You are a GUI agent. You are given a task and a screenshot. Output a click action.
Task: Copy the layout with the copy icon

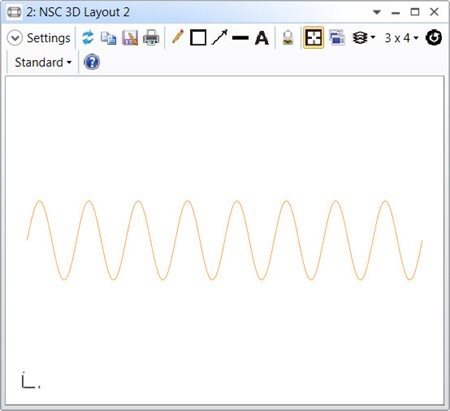tap(109, 38)
